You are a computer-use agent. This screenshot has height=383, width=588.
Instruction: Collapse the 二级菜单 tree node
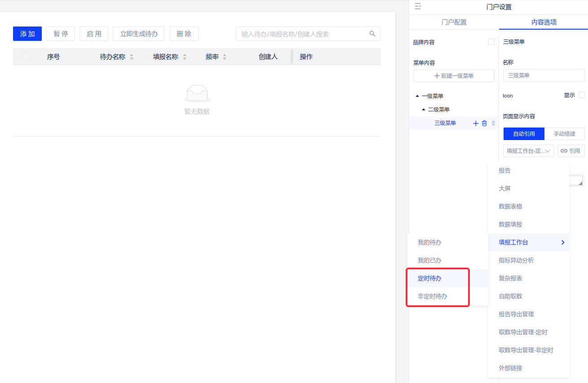[x=424, y=110]
